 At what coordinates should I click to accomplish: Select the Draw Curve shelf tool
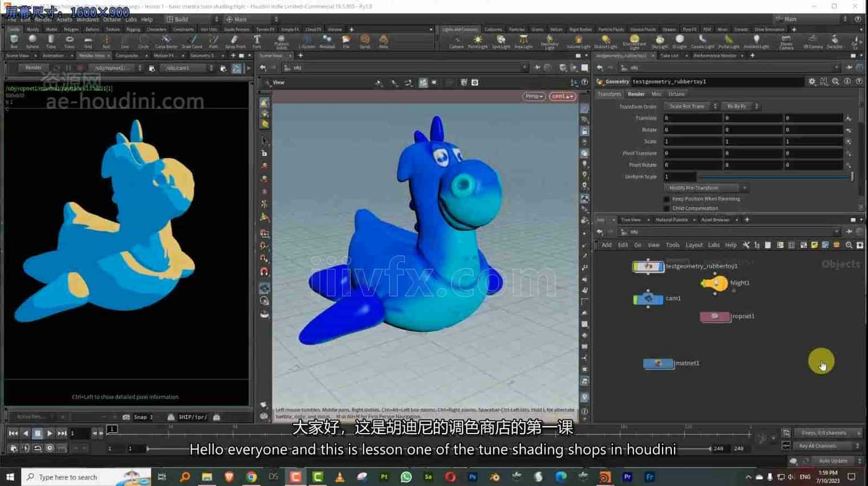[192, 42]
